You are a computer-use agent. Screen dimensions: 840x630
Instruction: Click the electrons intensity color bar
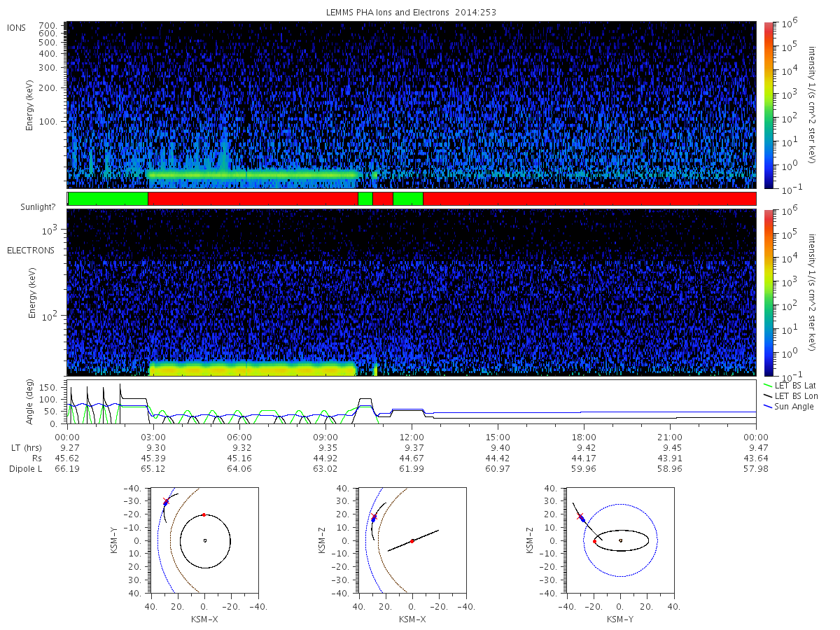pos(768,292)
